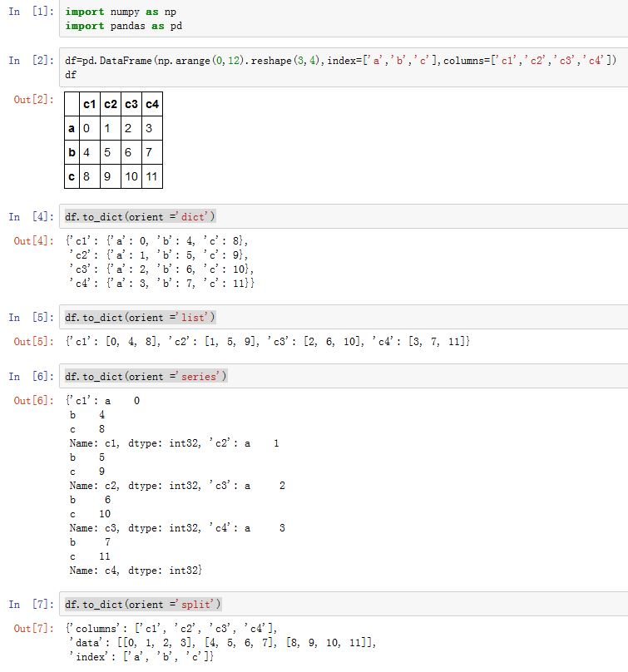Click the c4 column header in table
The width and height of the screenshot is (628, 672).
[x=151, y=104]
